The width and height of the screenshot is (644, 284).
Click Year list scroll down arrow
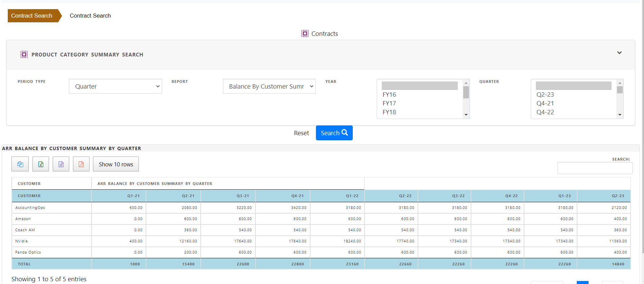click(466, 115)
